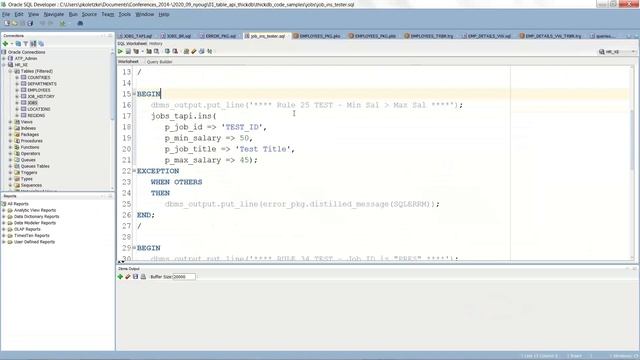Click the green Add Connection icon in Dbms Output

pyautogui.click(x=120, y=277)
